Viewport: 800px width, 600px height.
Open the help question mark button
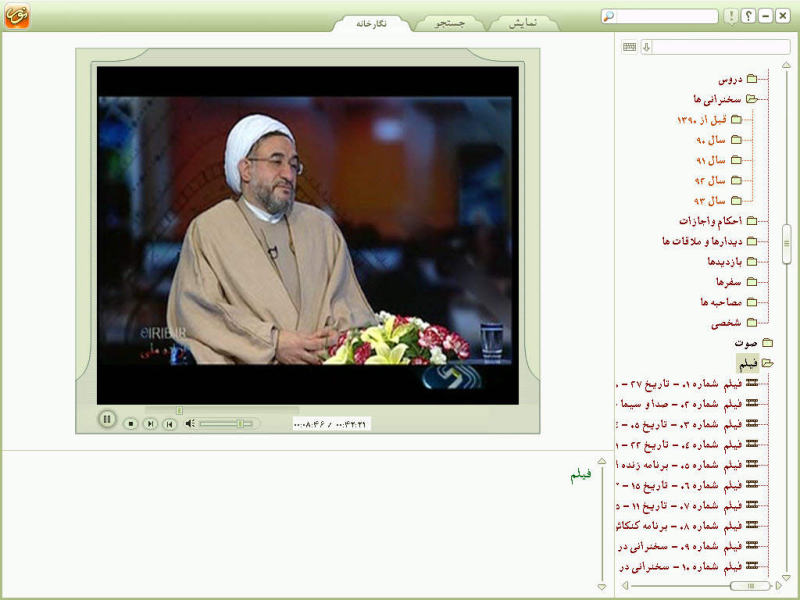(x=748, y=16)
